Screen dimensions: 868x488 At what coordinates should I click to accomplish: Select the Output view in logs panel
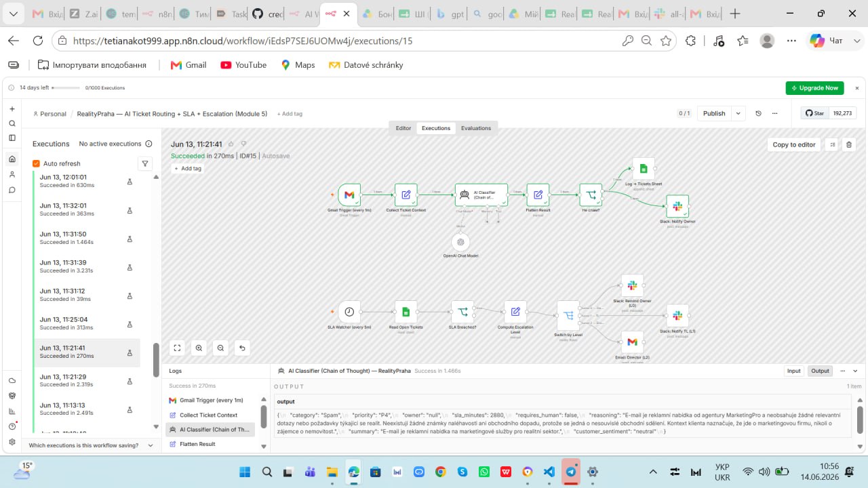point(821,371)
